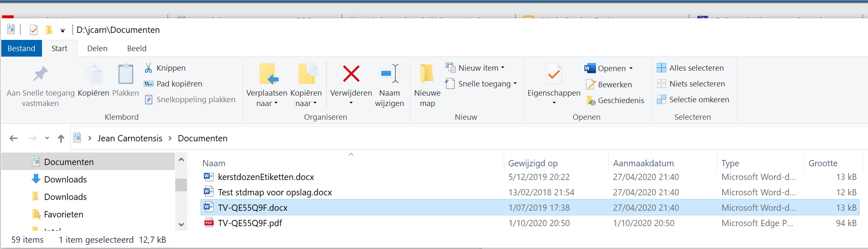Open the Bestand menu tab
The width and height of the screenshot is (868, 249).
click(21, 48)
